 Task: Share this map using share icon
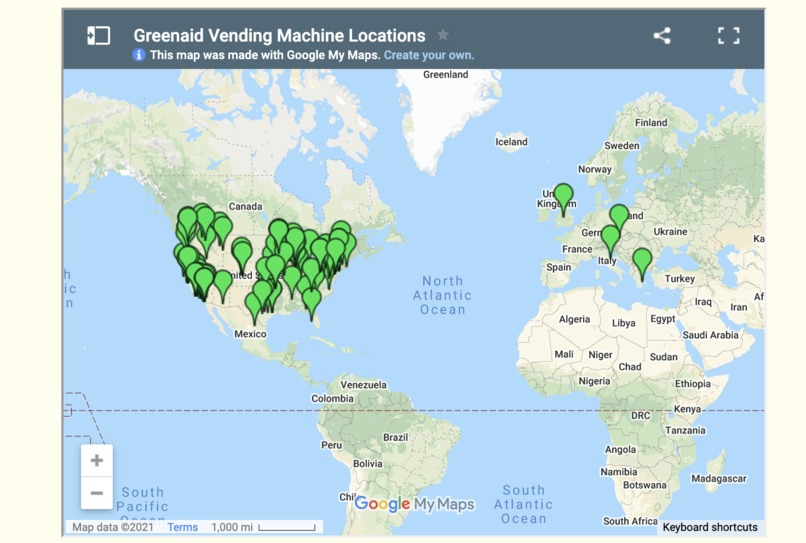point(662,35)
